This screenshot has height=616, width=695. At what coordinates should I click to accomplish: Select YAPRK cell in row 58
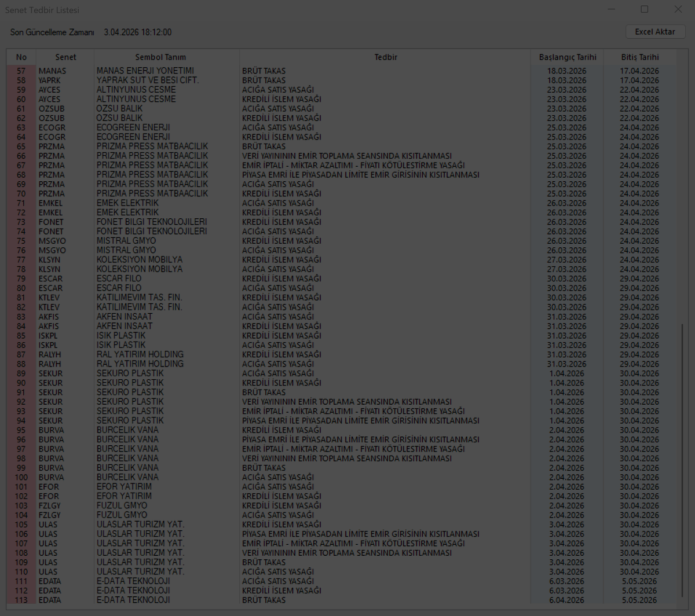point(50,80)
